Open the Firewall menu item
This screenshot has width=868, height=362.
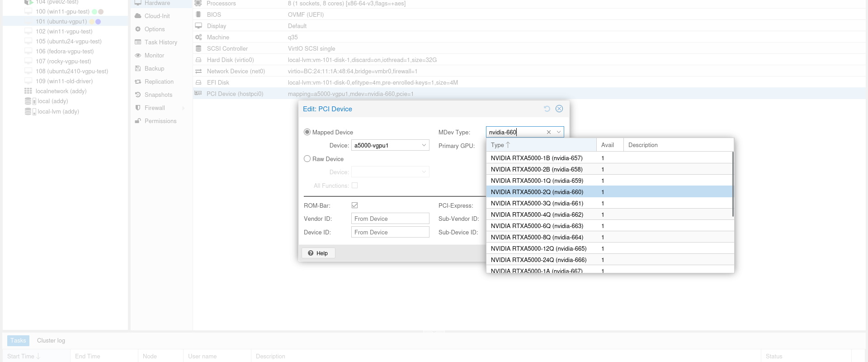click(x=161, y=108)
